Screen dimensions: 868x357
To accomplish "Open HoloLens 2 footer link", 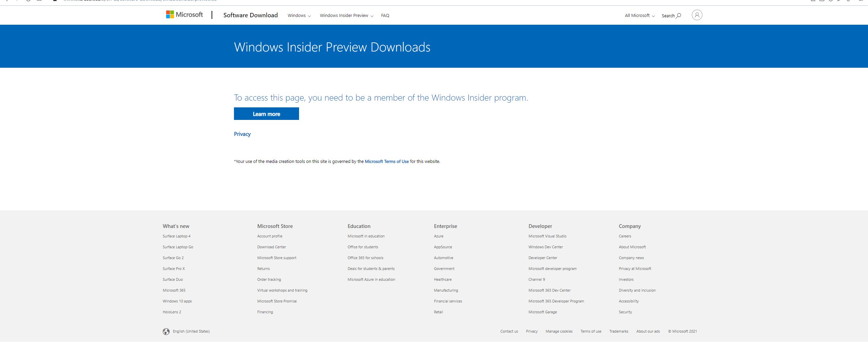I will coord(172,312).
